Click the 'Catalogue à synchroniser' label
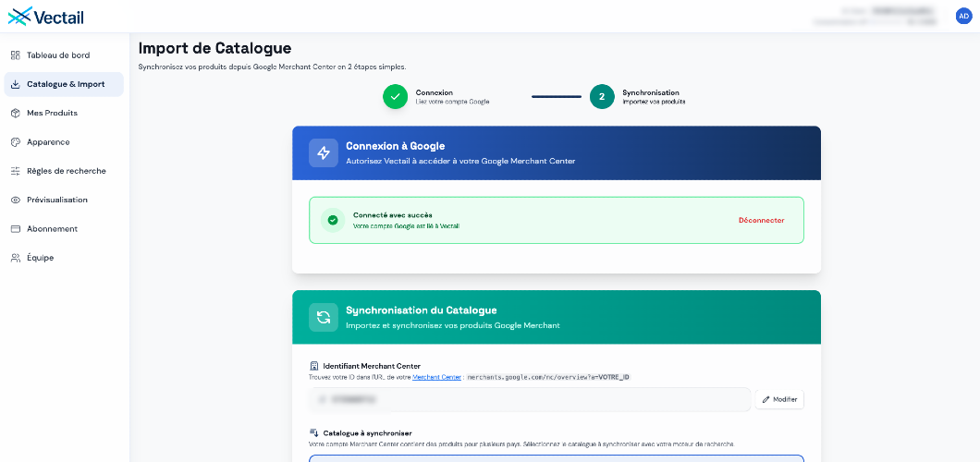The height and width of the screenshot is (462, 980). 368,432
